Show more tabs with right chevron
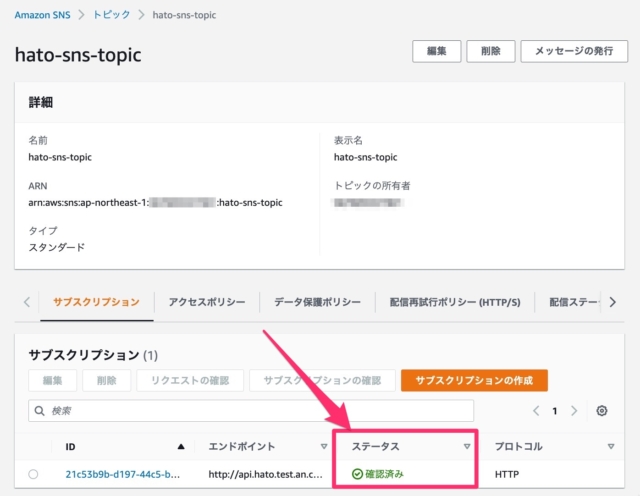 tap(613, 302)
